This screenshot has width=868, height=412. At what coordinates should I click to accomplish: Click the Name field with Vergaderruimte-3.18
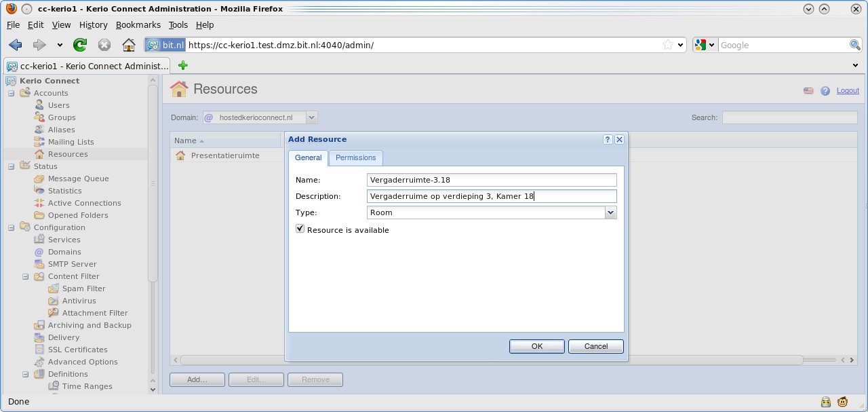point(492,180)
